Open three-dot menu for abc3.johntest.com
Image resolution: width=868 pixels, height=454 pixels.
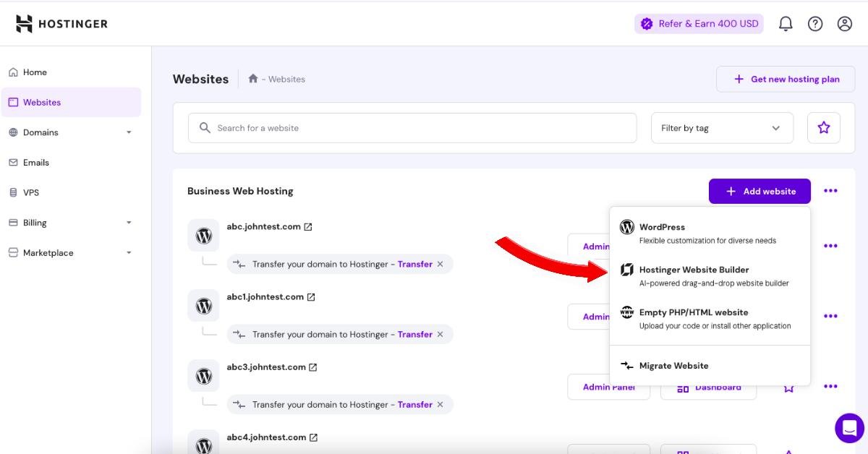coord(830,386)
